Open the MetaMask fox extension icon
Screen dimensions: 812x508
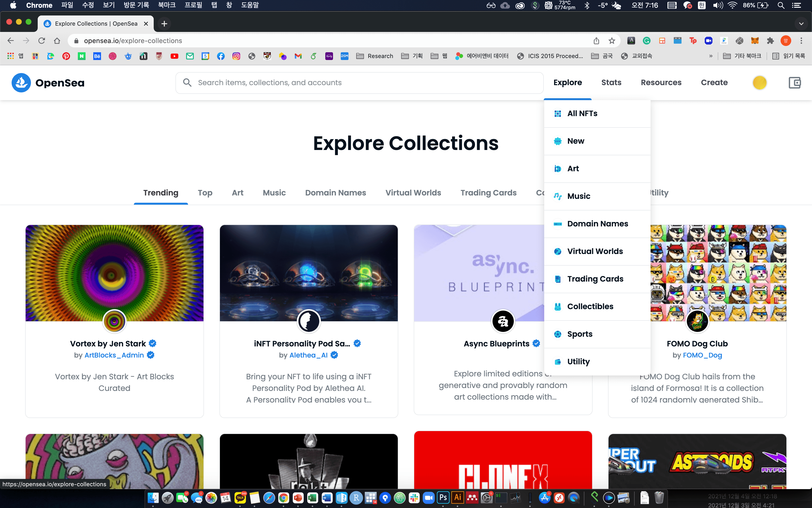(755, 41)
